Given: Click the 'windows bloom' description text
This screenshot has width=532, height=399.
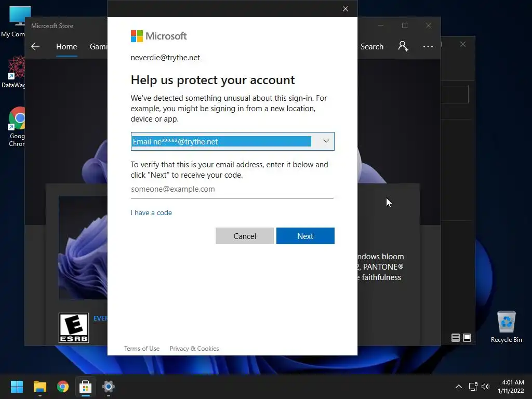Looking at the screenshot, I should coord(380,257).
